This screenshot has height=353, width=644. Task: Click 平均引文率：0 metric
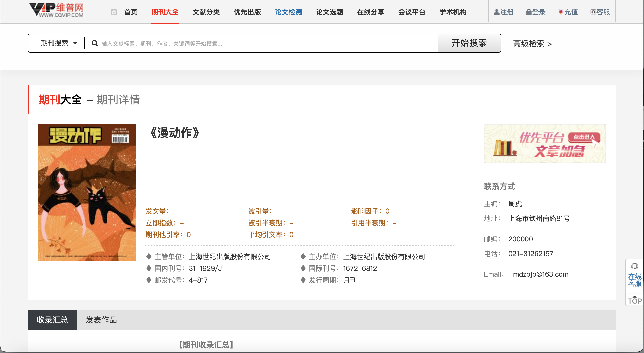point(271,234)
